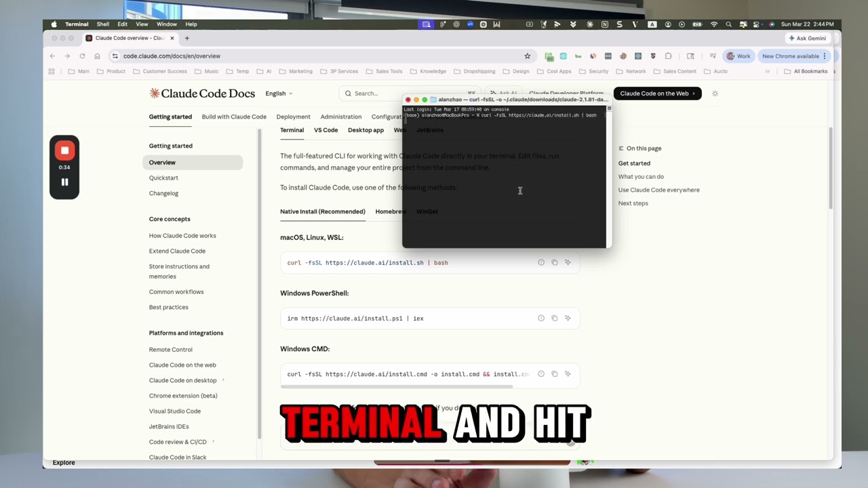Open Wi-Fi menu in menu bar
Viewport: 868px width, 488px height.
click(x=713, y=24)
